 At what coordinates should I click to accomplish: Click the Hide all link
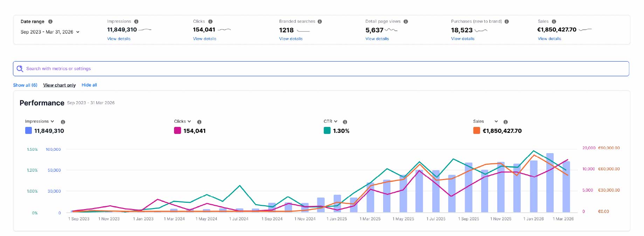tap(89, 85)
